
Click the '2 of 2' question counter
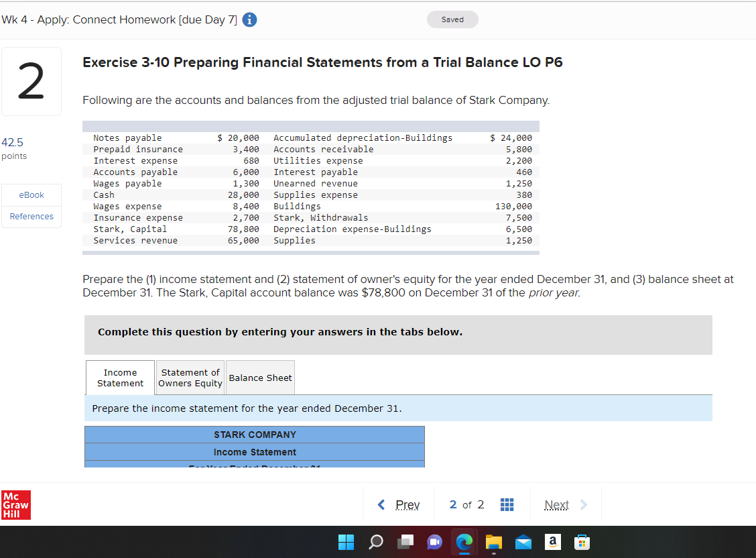click(466, 504)
